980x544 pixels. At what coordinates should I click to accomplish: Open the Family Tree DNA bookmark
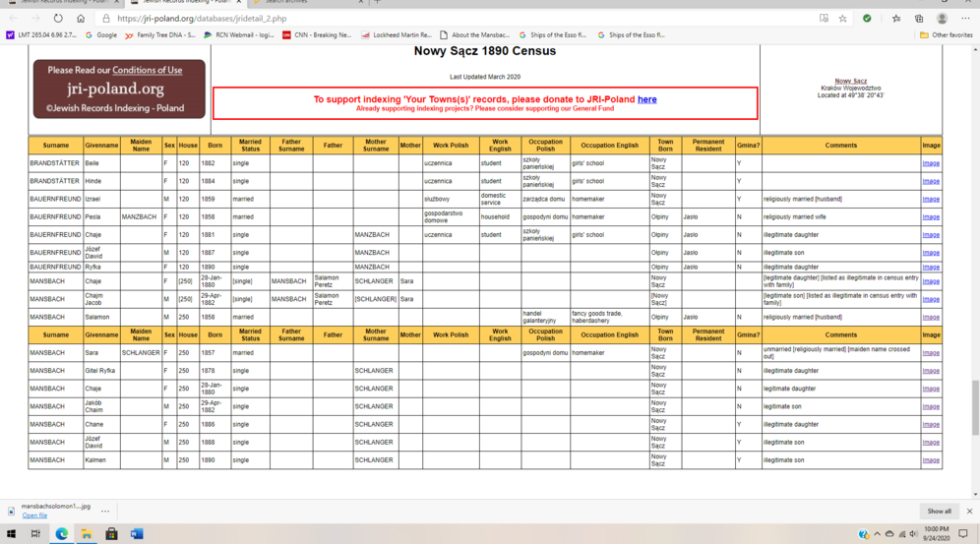[x=160, y=35]
